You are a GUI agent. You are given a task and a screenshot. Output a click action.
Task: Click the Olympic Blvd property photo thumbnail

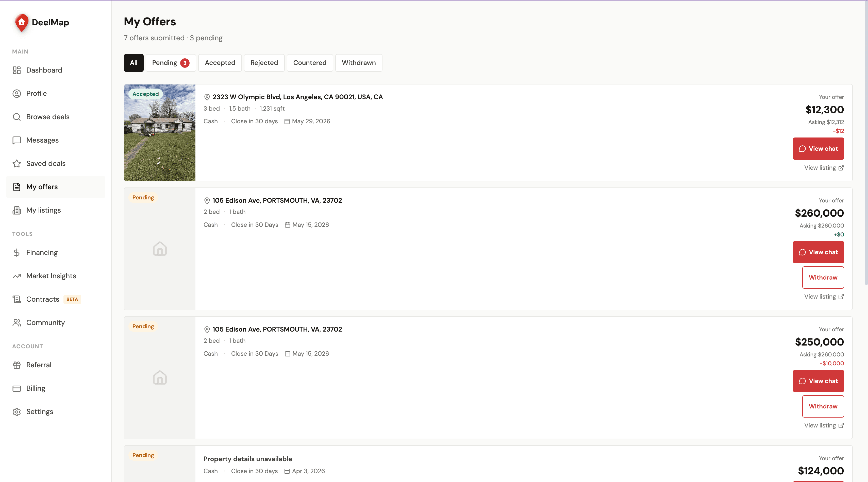pos(160,133)
